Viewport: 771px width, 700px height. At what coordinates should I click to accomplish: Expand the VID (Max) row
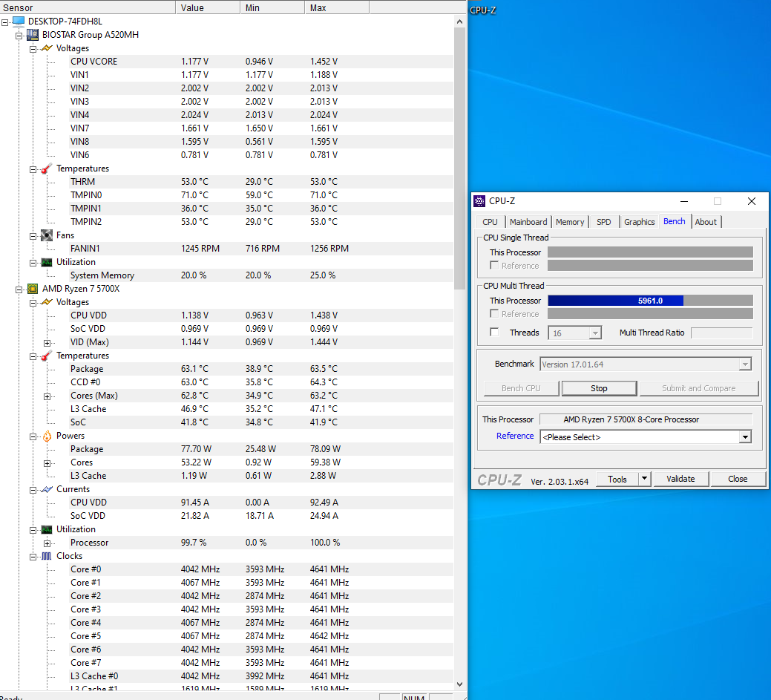(x=47, y=343)
